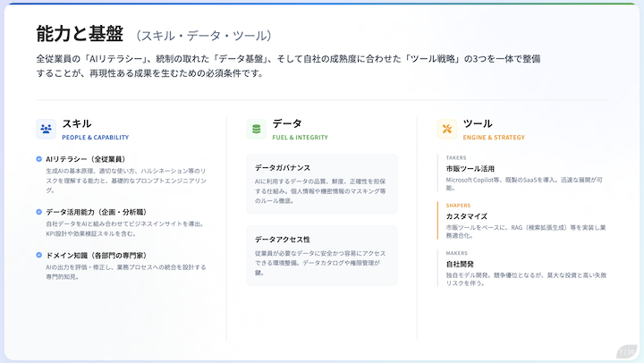Open the データガバナンス card

(x=322, y=184)
